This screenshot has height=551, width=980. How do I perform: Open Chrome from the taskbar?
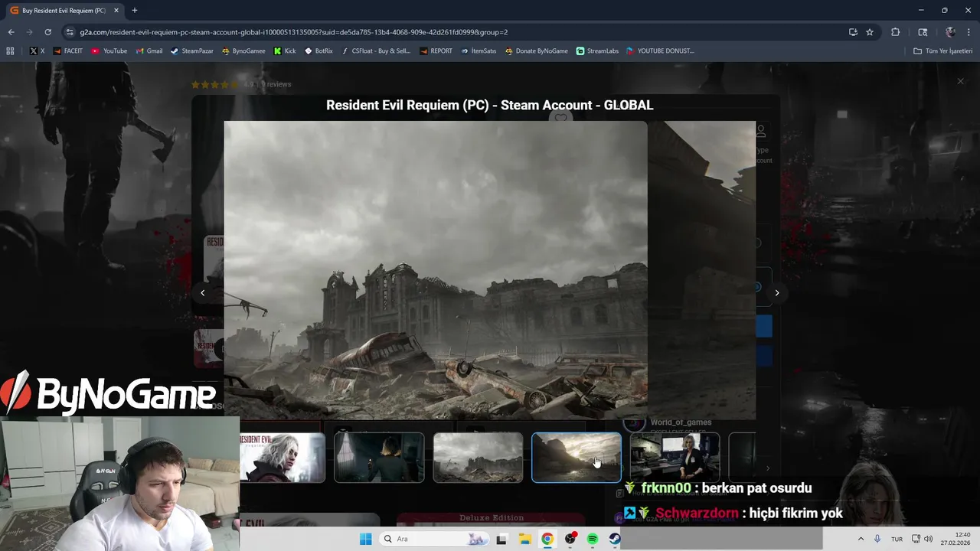click(547, 539)
